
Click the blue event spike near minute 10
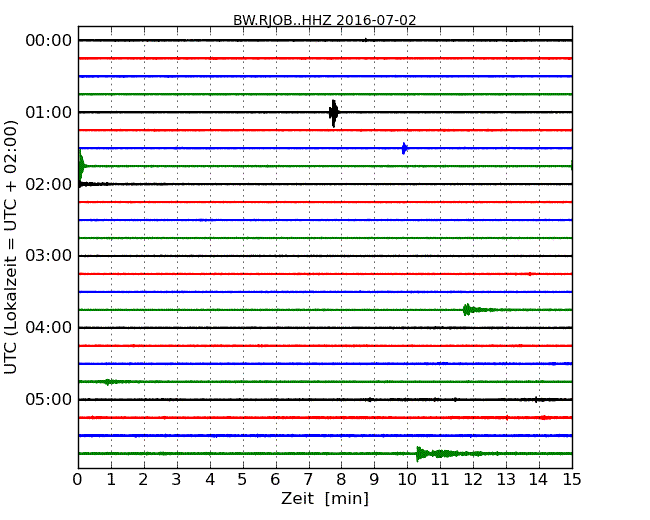tap(404, 148)
